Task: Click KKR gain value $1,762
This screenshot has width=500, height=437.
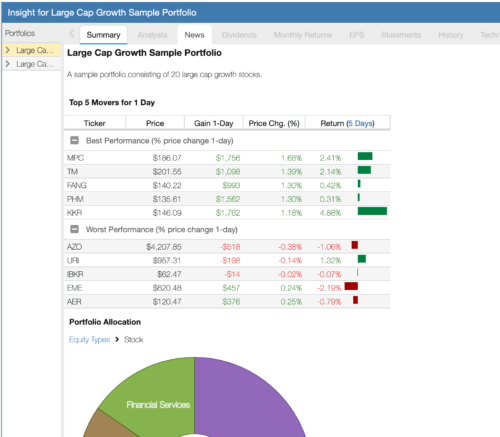Action: (x=228, y=213)
